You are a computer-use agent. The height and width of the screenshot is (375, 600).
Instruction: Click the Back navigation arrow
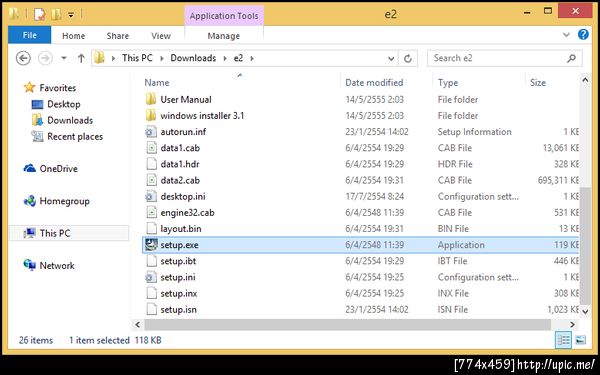point(23,58)
